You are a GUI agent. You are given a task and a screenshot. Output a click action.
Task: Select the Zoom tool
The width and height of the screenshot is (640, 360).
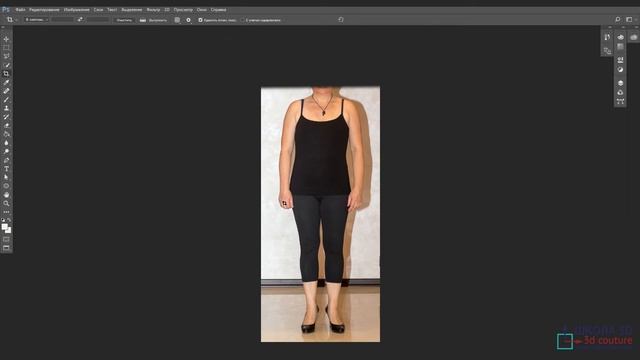click(x=6, y=203)
